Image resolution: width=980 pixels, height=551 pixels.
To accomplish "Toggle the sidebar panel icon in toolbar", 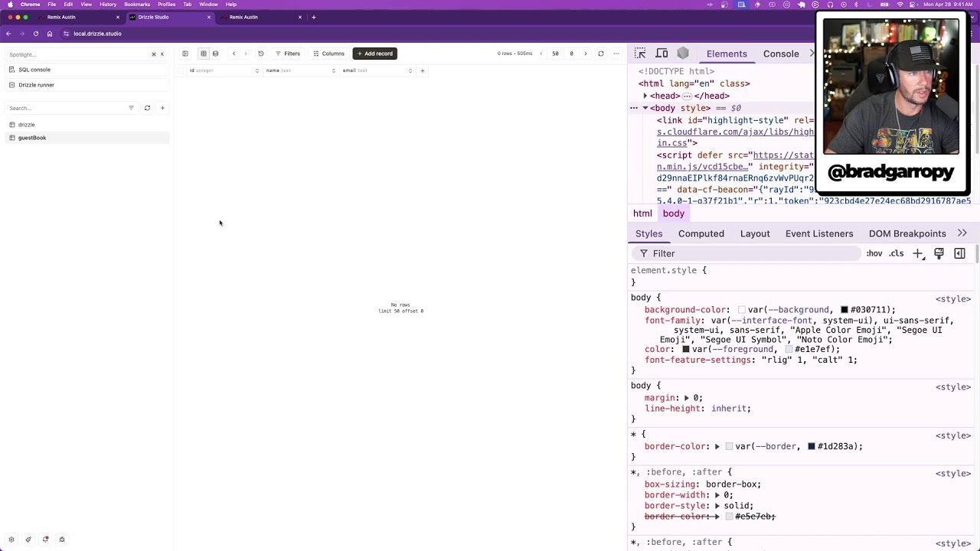I will [185, 54].
